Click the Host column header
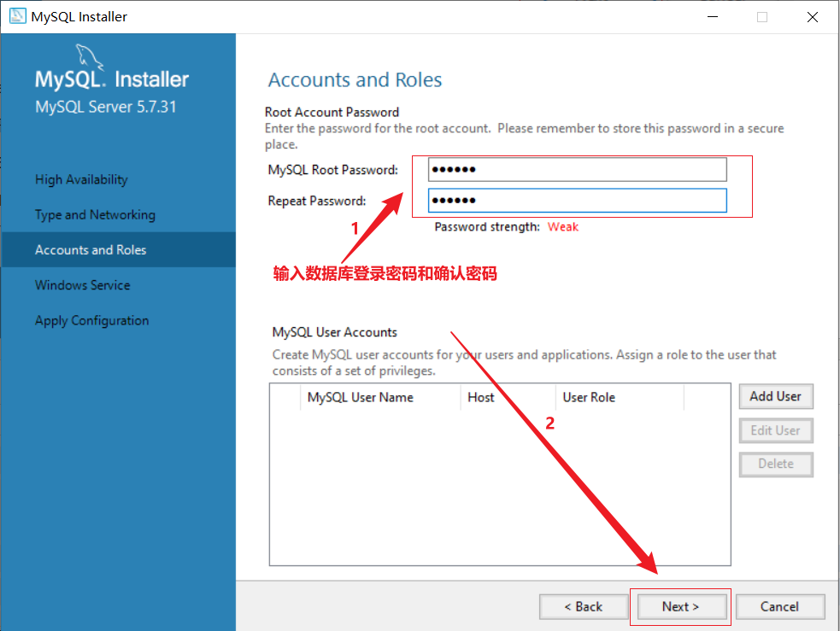 point(508,397)
